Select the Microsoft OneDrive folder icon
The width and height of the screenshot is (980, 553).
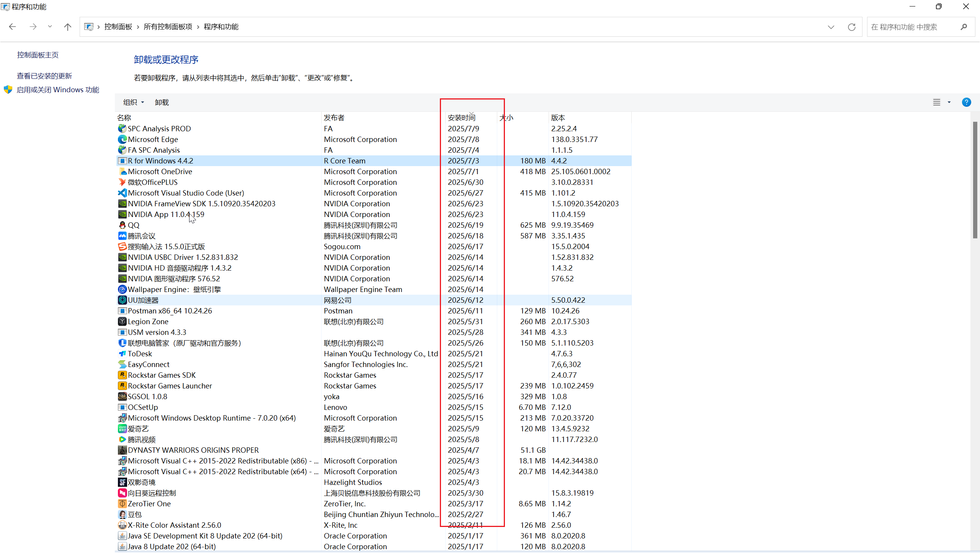[122, 171]
